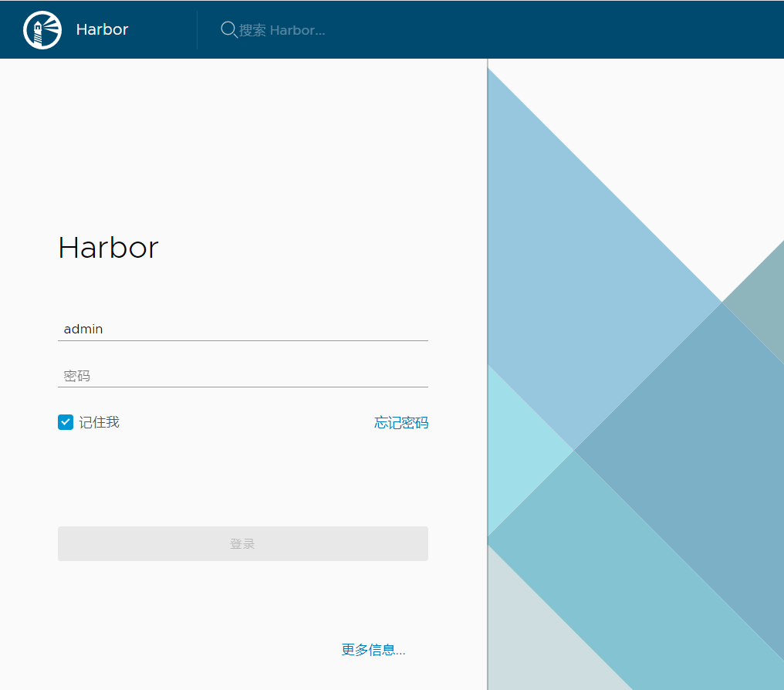
Task: Focus the 搜索 Harbor search field
Action: tap(282, 30)
